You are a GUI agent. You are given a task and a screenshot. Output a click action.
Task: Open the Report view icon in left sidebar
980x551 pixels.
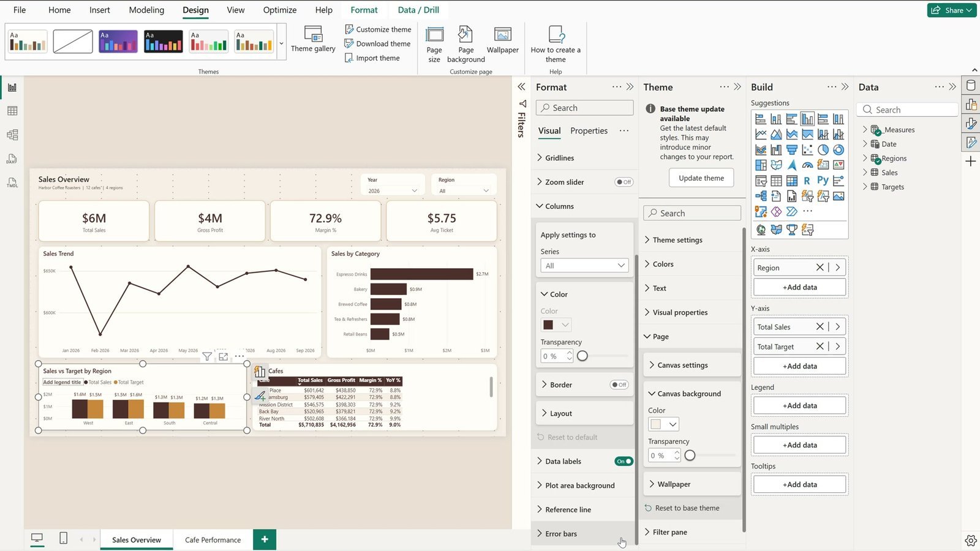pyautogui.click(x=12, y=88)
